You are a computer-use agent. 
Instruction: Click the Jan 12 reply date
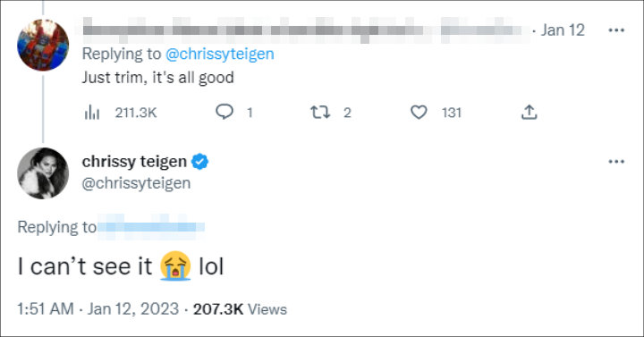563,30
